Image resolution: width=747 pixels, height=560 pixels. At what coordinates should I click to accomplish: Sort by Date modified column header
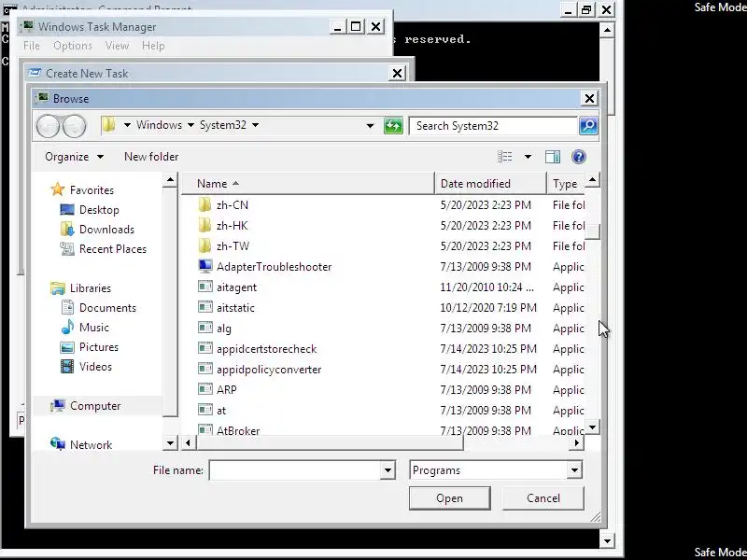491,184
